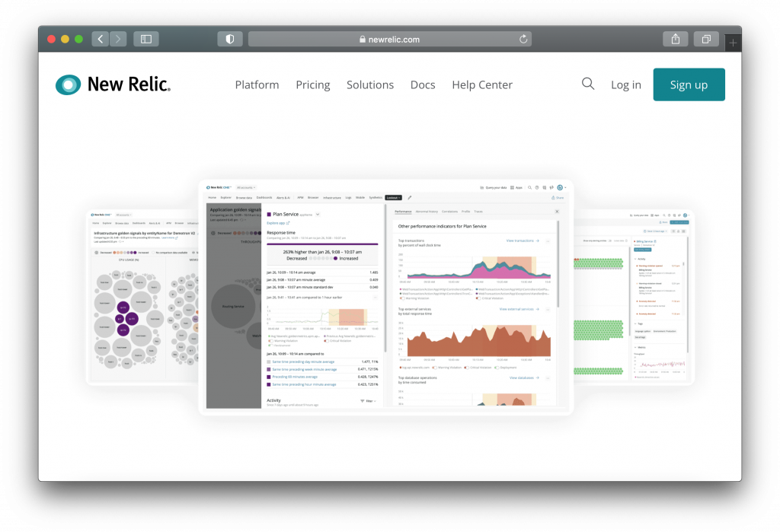Toggle Critical Violation under Top external services

tap(467, 368)
